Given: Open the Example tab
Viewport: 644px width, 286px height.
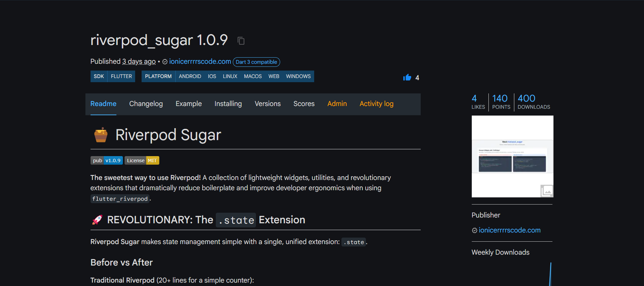Looking at the screenshot, I should 189,104.
